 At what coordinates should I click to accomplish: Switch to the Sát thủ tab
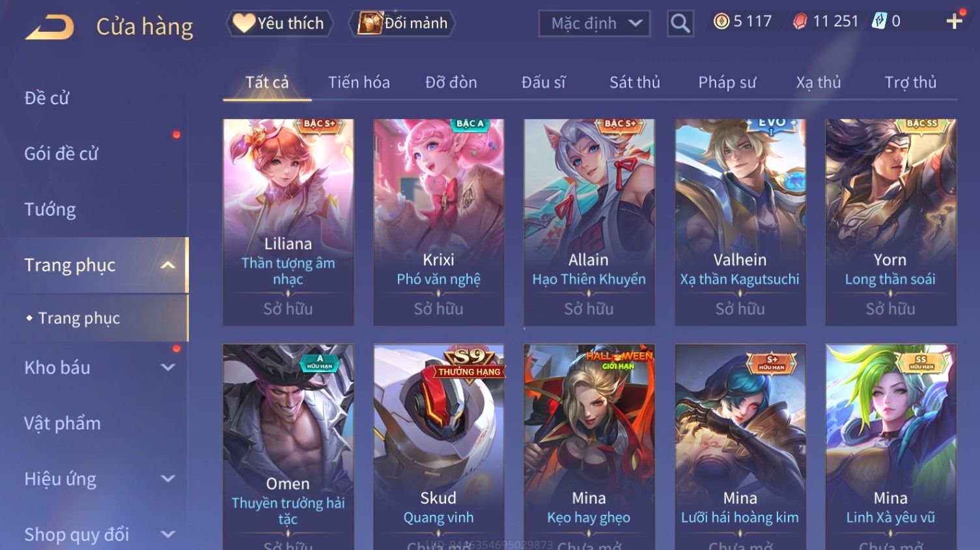pos(634,83)
